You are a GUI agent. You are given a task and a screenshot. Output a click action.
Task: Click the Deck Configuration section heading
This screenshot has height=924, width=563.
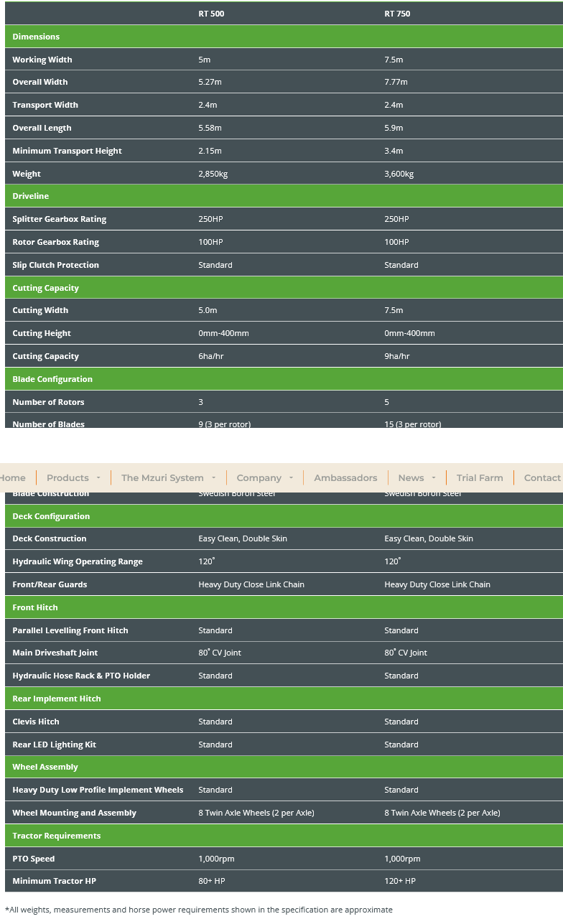coord(51,516)
